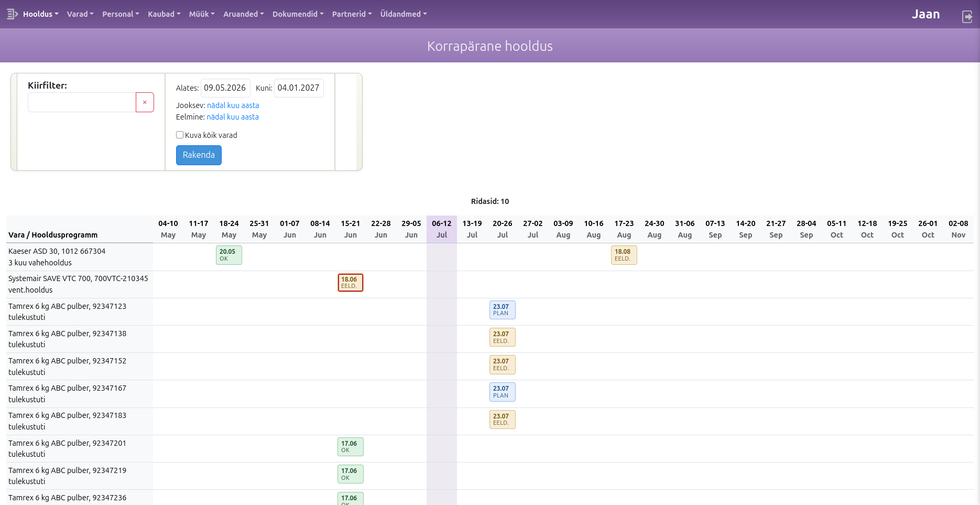Click the logout icon next to Jaan
The image size is (980, 505).
click(967, 17)
